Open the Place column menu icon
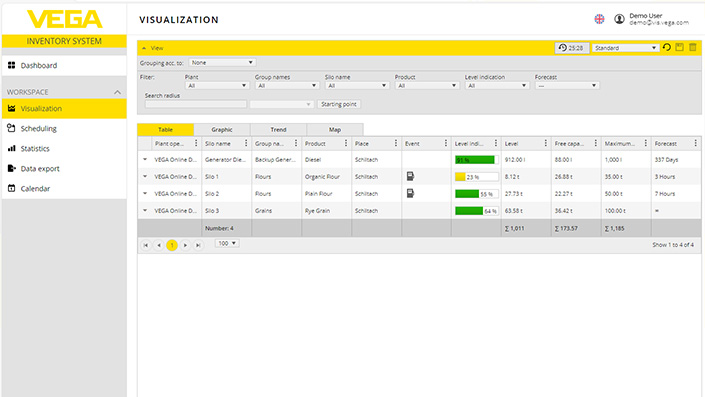This screenshot has width=705, height=397. point(396,143)
